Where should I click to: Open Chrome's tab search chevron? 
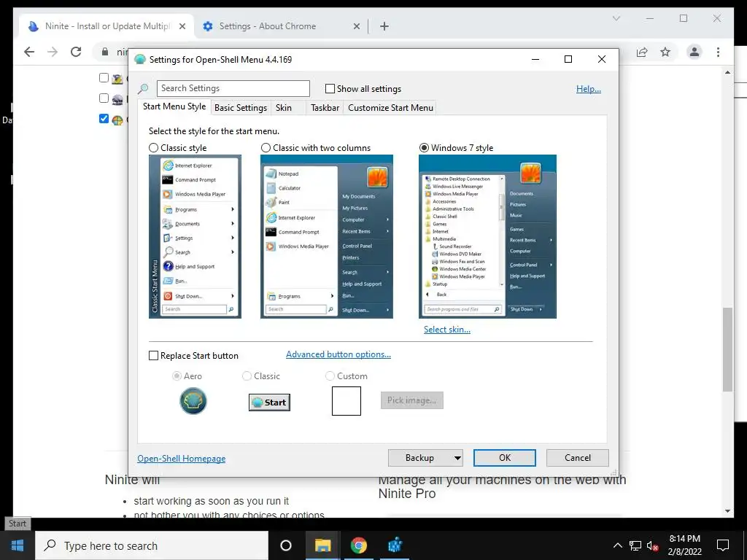pos(616,18)
